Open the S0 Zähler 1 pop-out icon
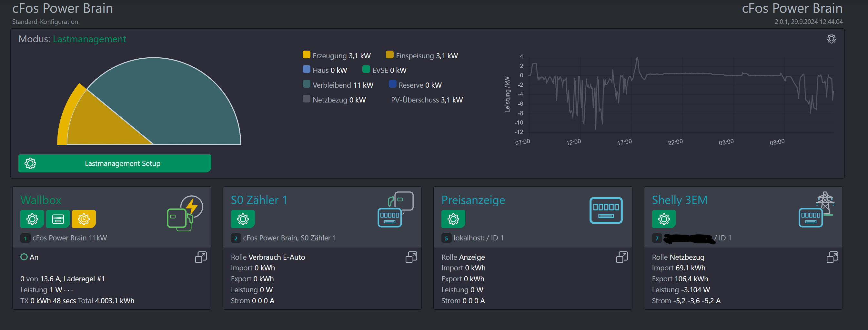This screenshot has height=330, width=868. pyautogui.click(x=411, y=257)
